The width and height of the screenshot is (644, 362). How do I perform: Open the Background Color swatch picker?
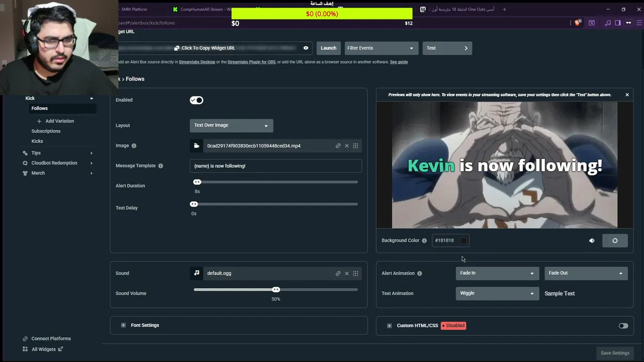click(x=464, y=241)
